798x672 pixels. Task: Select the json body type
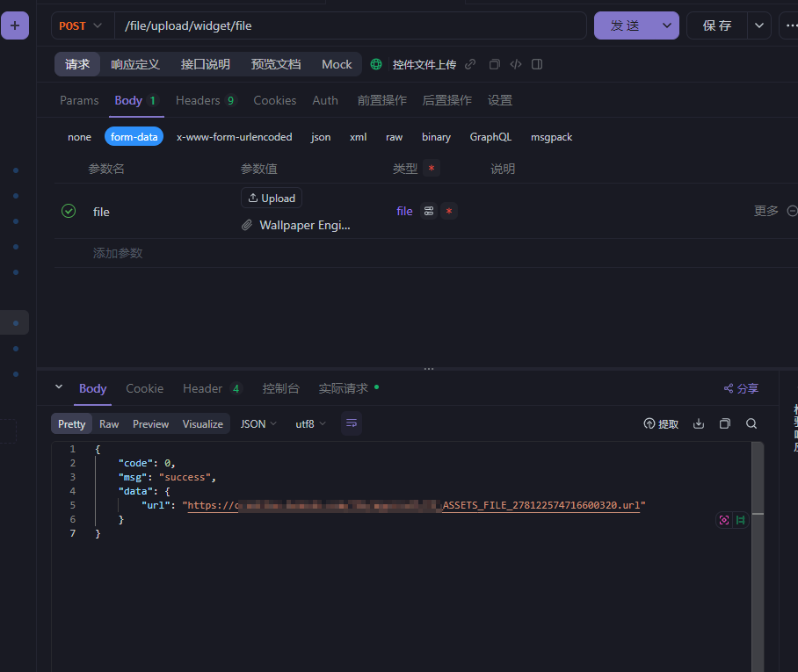coord(321,137)
